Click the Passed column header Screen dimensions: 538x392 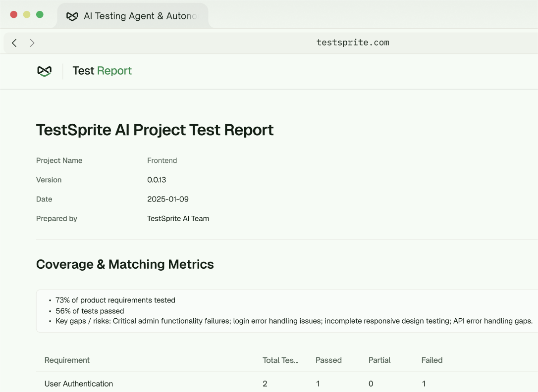(328, 360)
